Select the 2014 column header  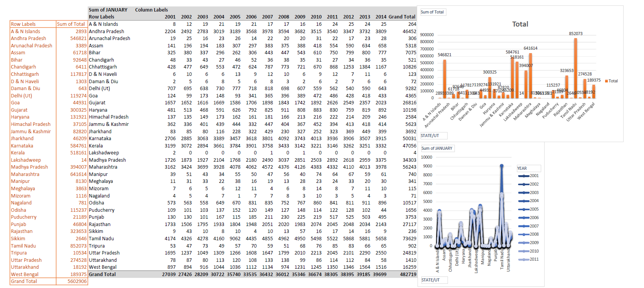click(x=381, y=17)
